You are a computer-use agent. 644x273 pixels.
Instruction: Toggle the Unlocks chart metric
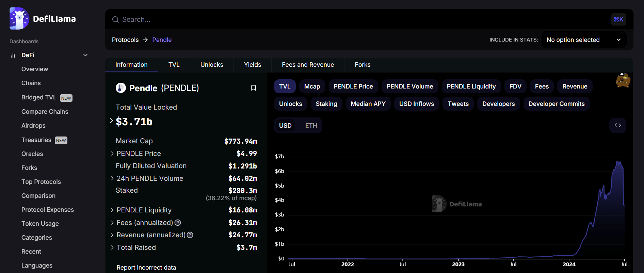291,104
